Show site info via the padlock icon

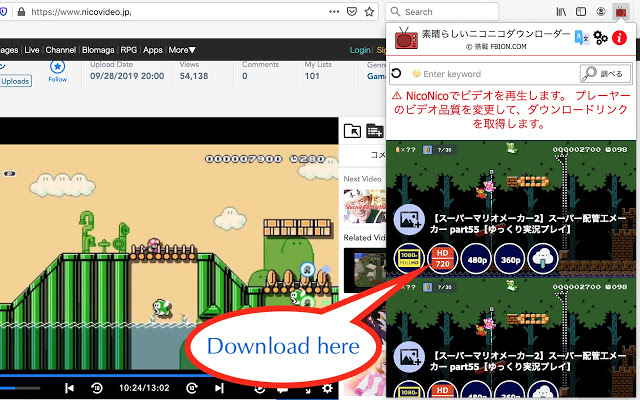[22, 12]
